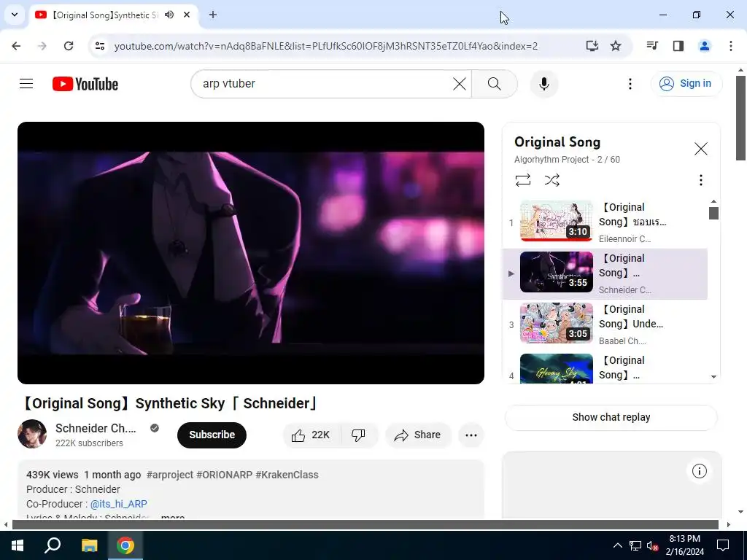Open the notification center
Screen dimensions: 747x560
tap(723, 545)
